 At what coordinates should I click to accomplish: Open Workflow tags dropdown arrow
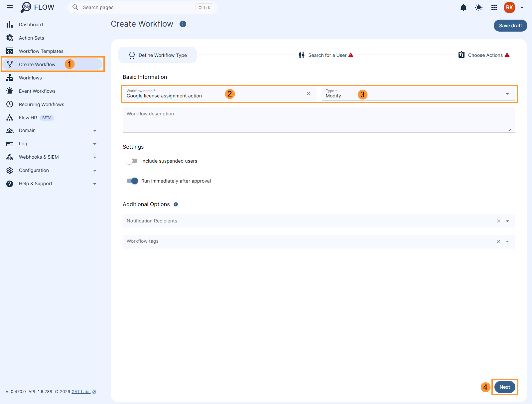[507, 241]
